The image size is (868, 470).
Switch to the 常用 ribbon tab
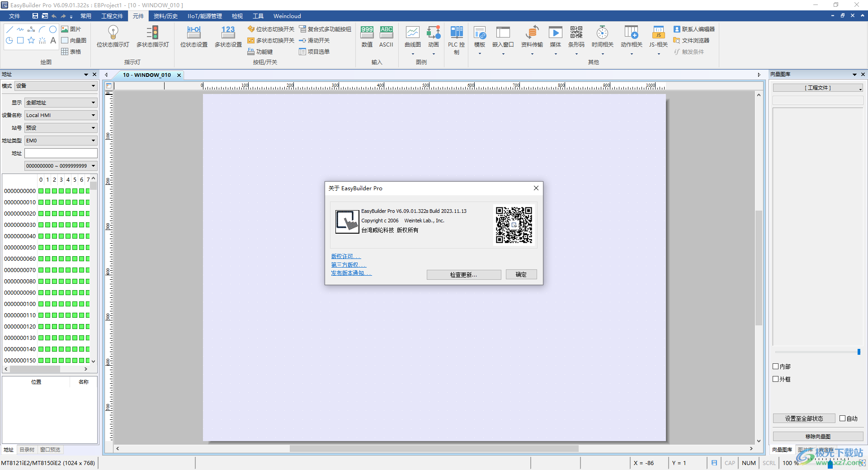click(86, 16)
